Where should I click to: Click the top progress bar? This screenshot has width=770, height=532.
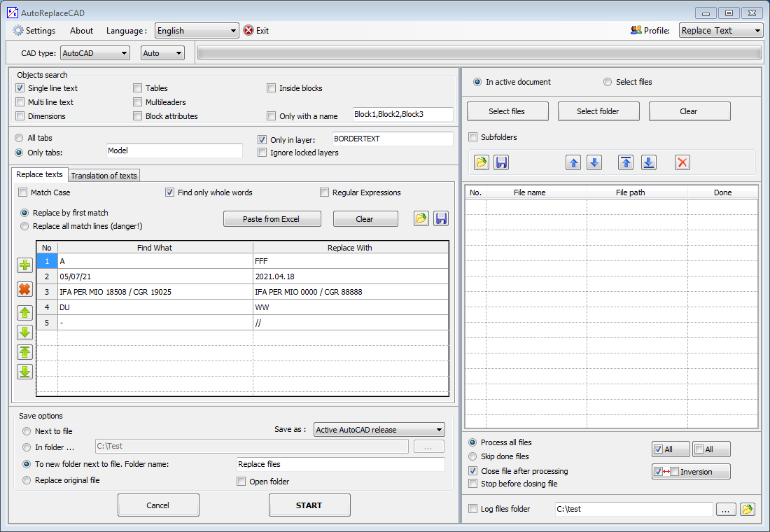(x=479, y=52)
